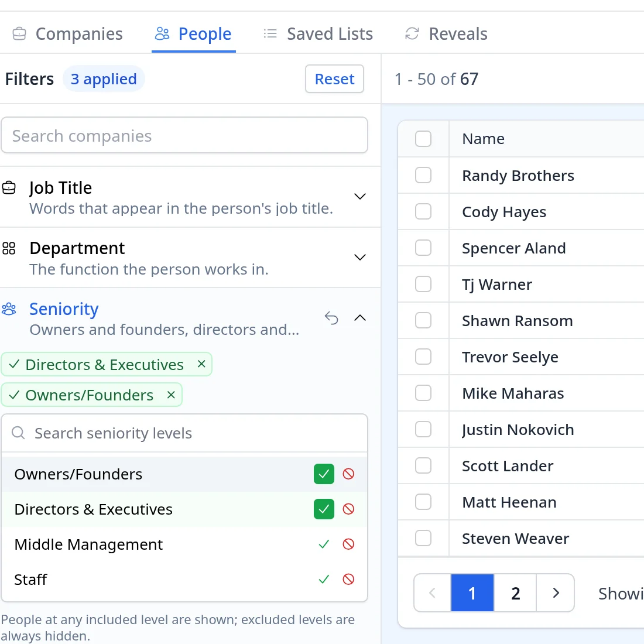Uncheck the green Directors & Executives include box
Screen dimensions: 644x644
pyautogui.click(x=324, y=509)
